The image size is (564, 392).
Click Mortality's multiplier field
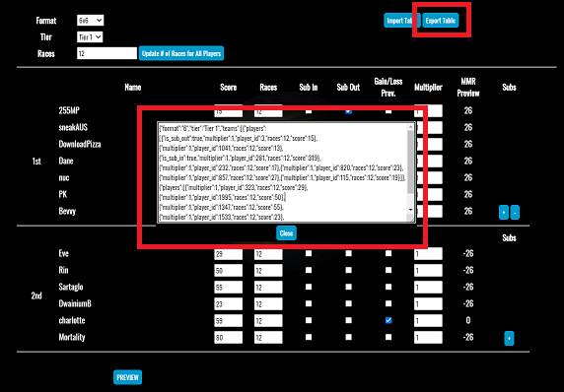(x=428, y=338)
